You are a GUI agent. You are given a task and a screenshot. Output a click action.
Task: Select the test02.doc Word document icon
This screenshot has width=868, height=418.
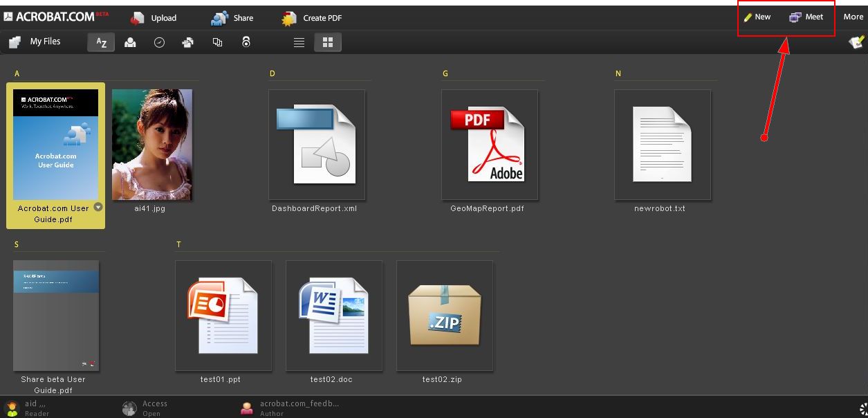click(x=334, y=316)
